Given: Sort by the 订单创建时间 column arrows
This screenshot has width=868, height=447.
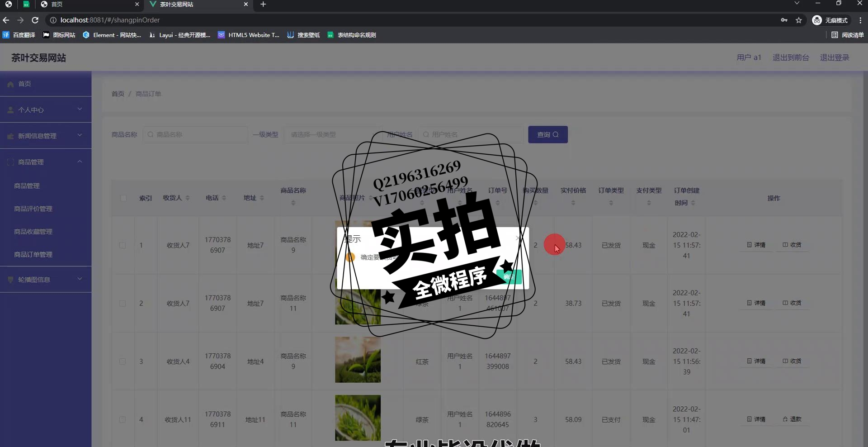Looking at the screenshot, I should click(693, 203).
